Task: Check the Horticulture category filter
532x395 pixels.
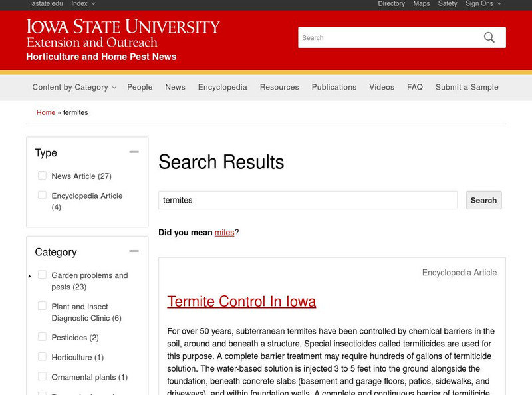Action: (x=42, y=357)
